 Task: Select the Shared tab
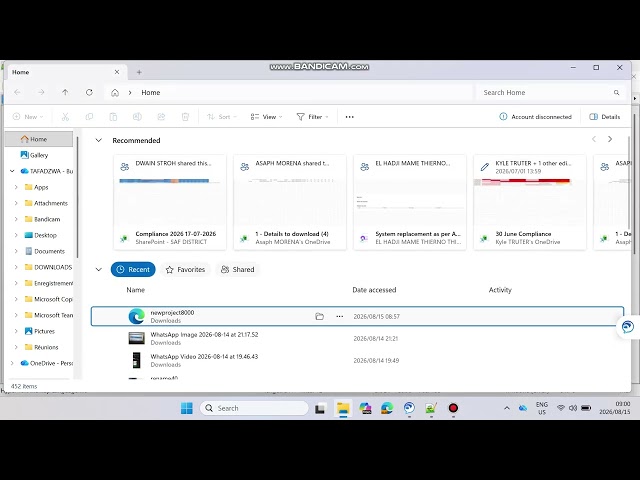(x=238, y=269)
